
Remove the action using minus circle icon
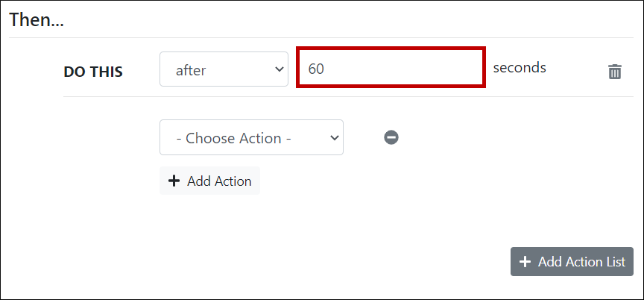point(391,137)
